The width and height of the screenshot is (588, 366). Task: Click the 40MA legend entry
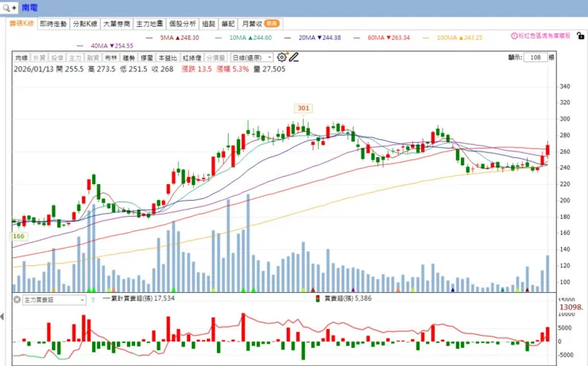pos(105,46)
